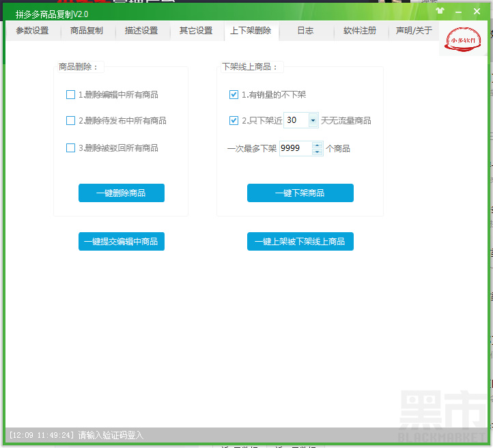Click the 天无流量商品 label text
This screenshot has height=448, width=493.
346,120
